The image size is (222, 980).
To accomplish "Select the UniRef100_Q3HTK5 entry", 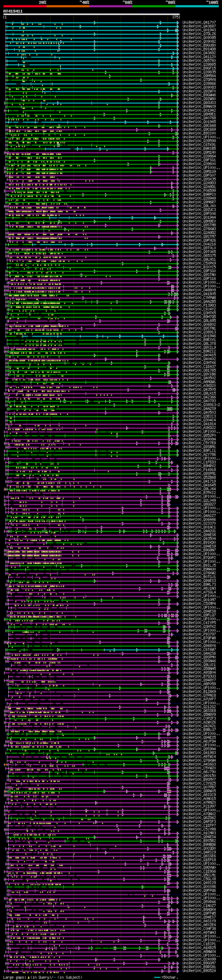I will pyautogui.click(x=199, y=313).
